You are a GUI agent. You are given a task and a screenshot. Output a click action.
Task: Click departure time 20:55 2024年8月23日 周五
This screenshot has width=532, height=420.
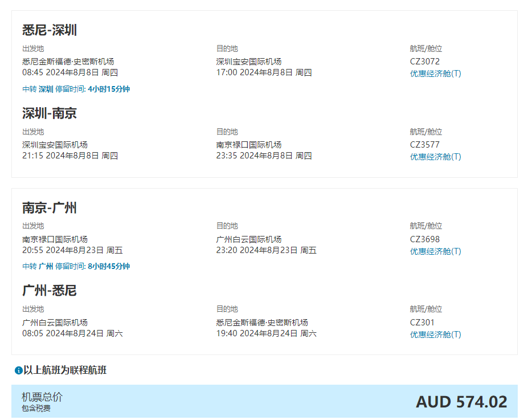72,251
